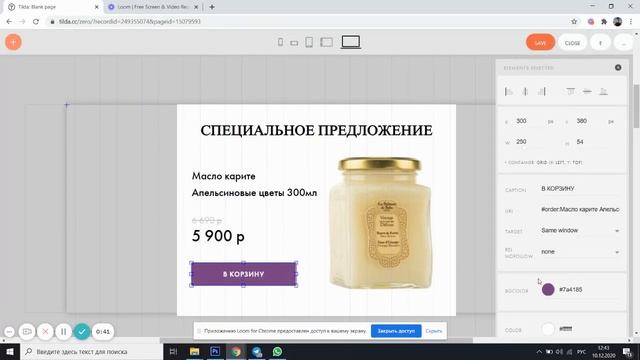640x360 pixels.
Task: Align selected elements to the left
Action: pos(509,91)
